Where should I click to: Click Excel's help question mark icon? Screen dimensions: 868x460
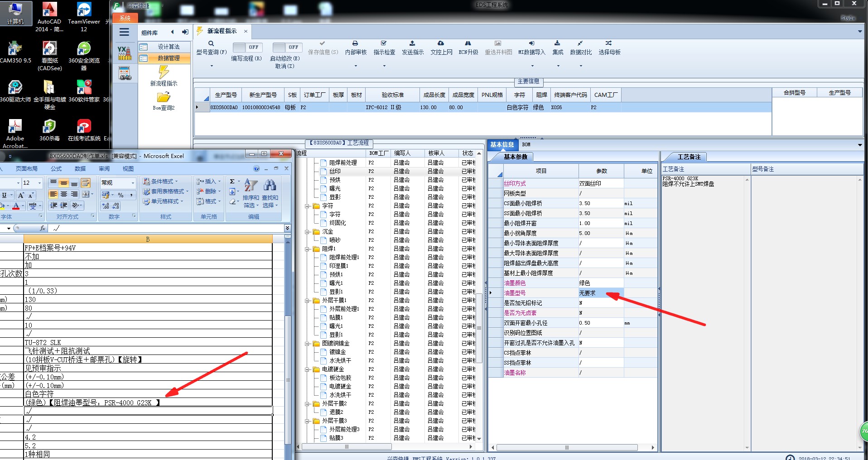click(256, 168)
